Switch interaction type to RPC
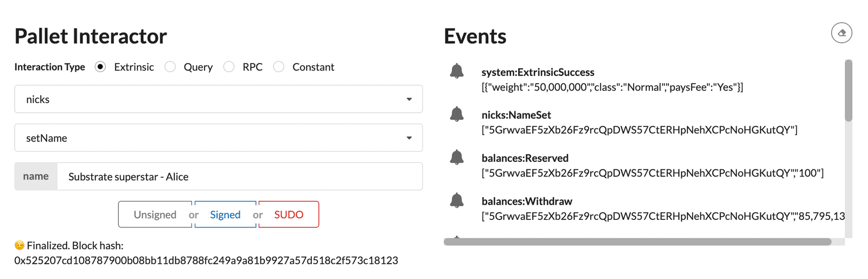The height and width of the screenshot is (279, 868). point(229,67)
